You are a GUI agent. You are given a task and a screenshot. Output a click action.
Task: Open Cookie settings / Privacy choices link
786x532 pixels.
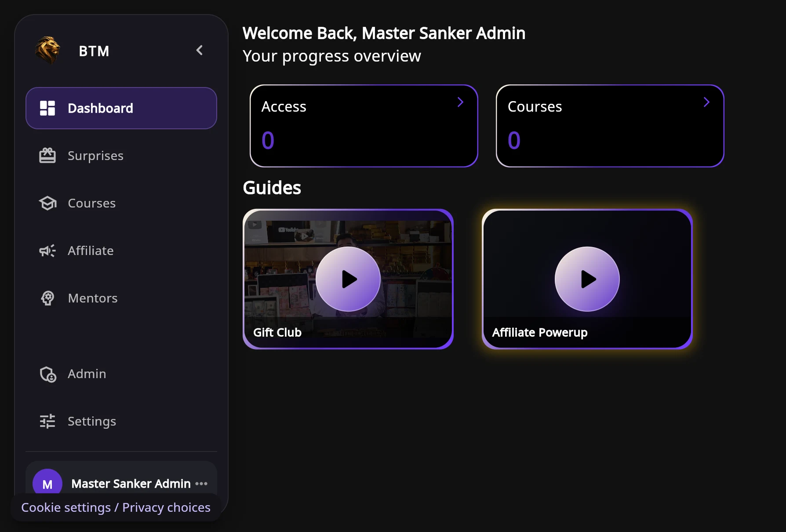[x=116, y=507]
